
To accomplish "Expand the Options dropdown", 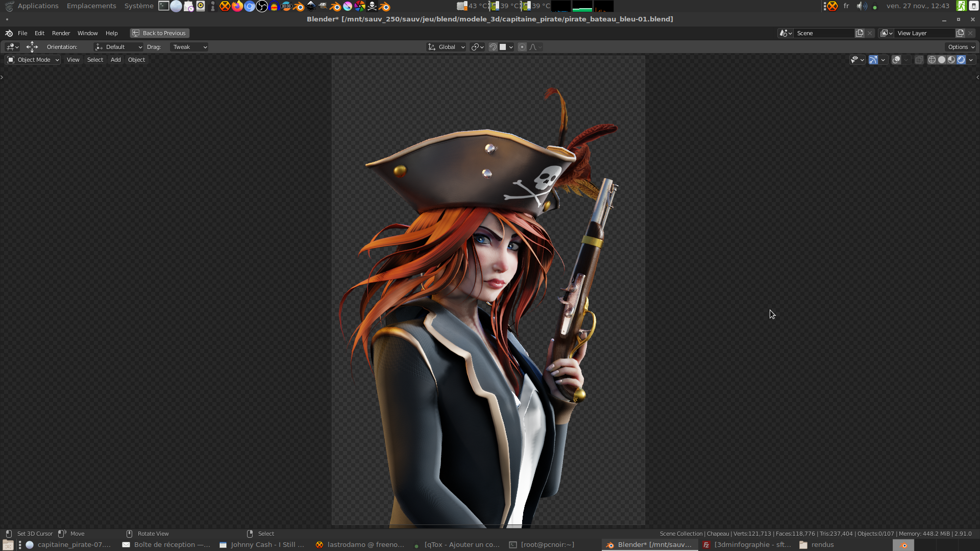I will 961,47.
